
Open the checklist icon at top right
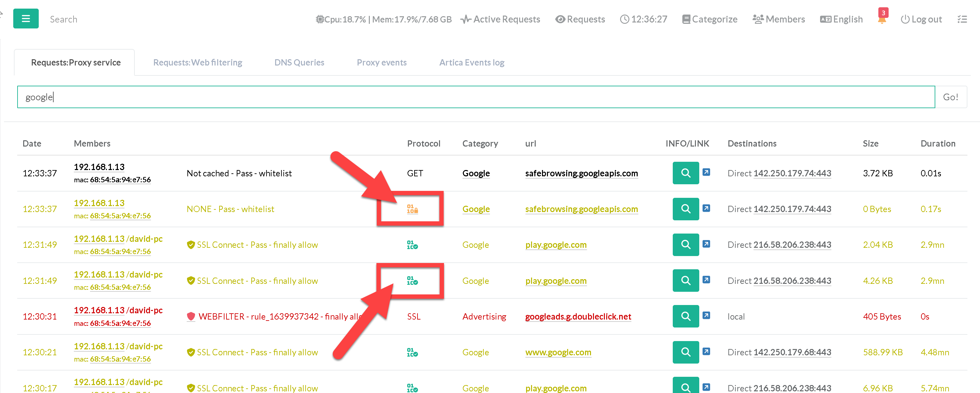[x=962, y=19]
